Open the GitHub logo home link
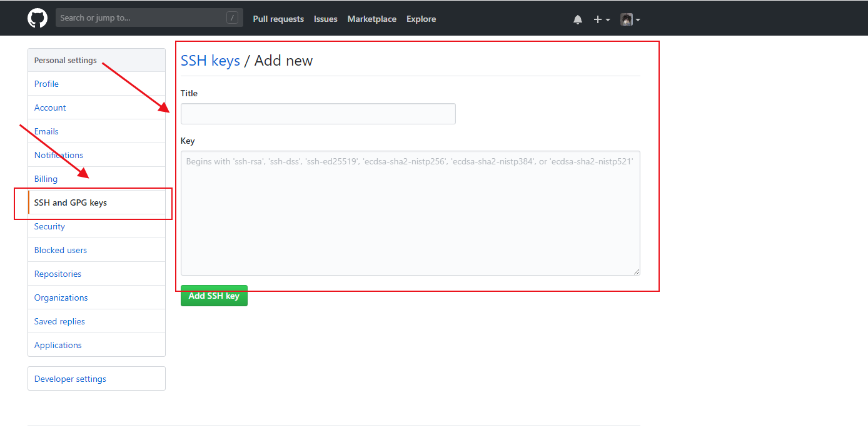868x435 pixels. (38, 18)
